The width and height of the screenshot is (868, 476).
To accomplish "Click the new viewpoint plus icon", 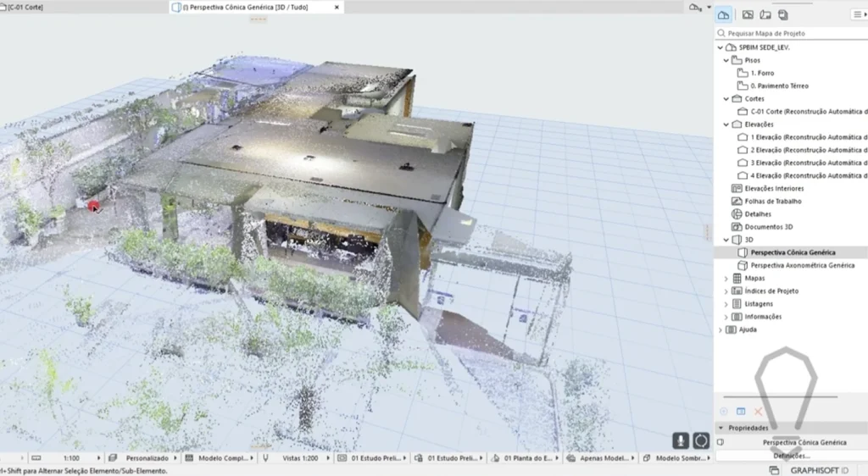I will tap(723, 412).
